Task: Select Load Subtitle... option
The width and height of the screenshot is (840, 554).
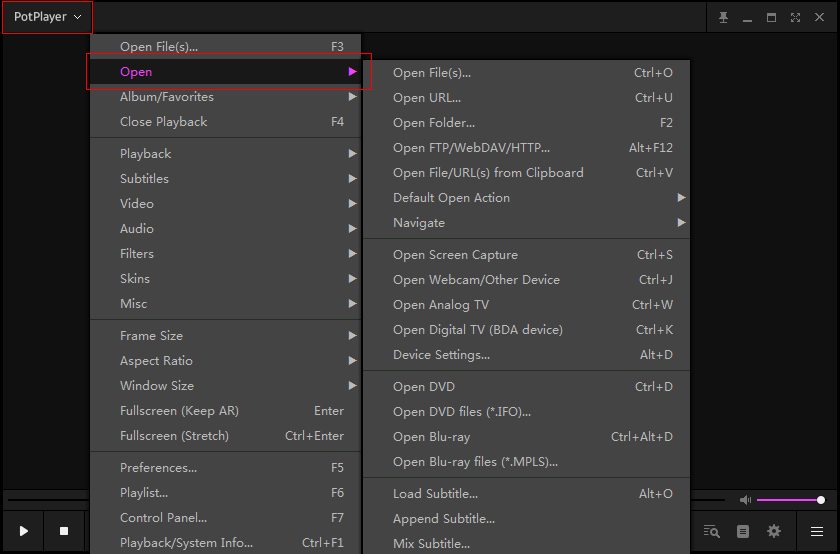Action: click(435, 494)
